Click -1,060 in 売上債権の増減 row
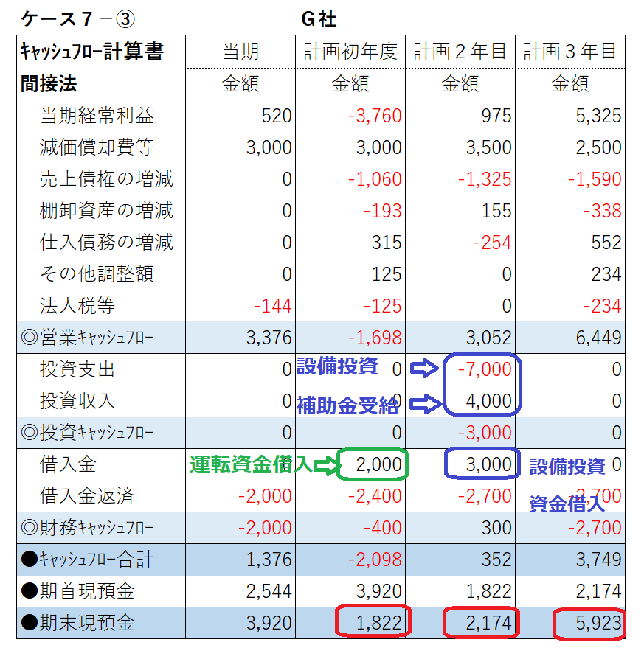Viewport: 644px width, 662px height. click(375, 179)
